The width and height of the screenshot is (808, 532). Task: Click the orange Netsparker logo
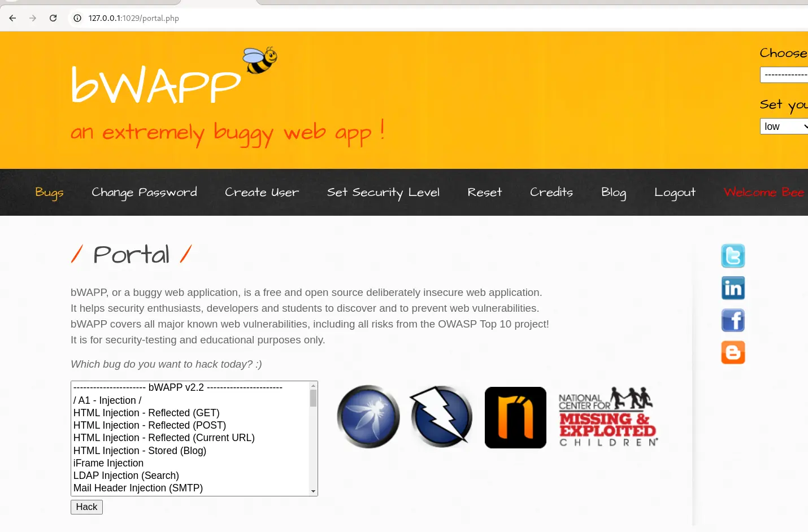pos(515,417)
